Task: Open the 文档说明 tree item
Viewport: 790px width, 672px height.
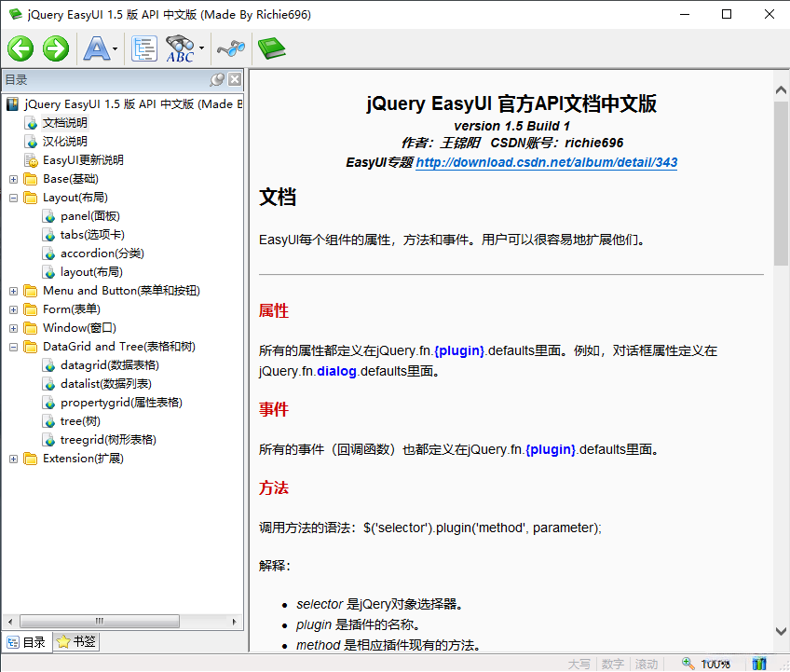Action: [64, 123]
